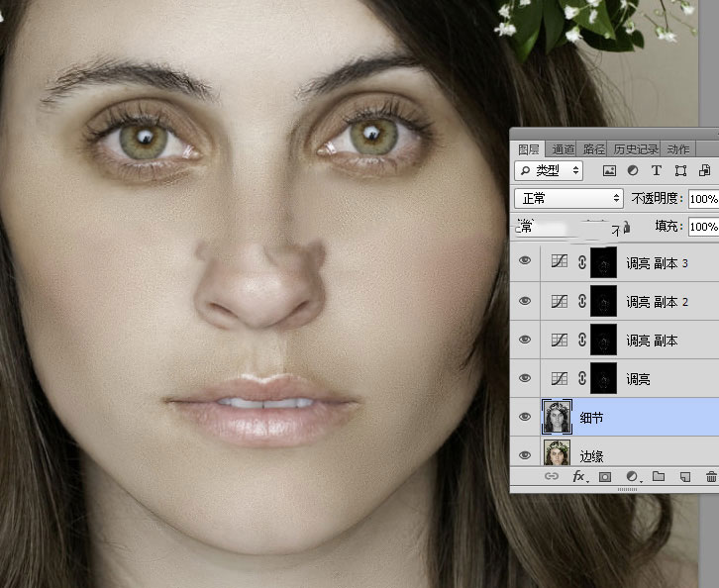Screen dimensions: 719x588
Task: Click the fx layer style button
Action: point(578,477)
